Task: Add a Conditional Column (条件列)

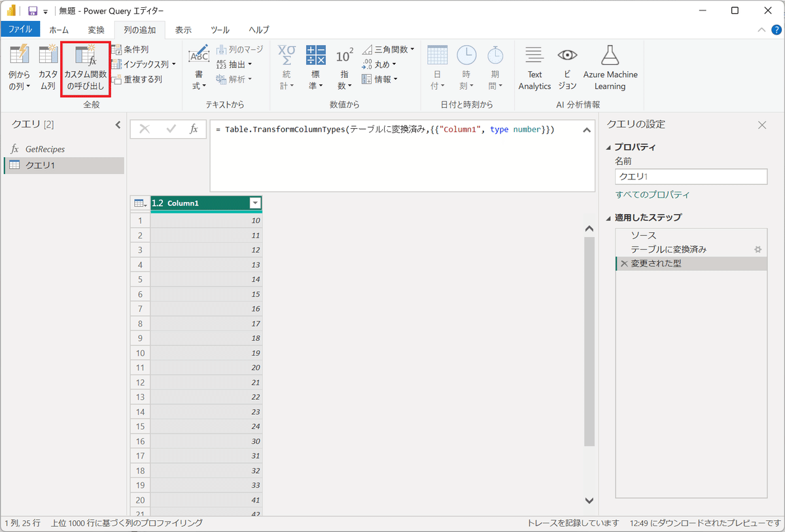Action: [130, 50]
